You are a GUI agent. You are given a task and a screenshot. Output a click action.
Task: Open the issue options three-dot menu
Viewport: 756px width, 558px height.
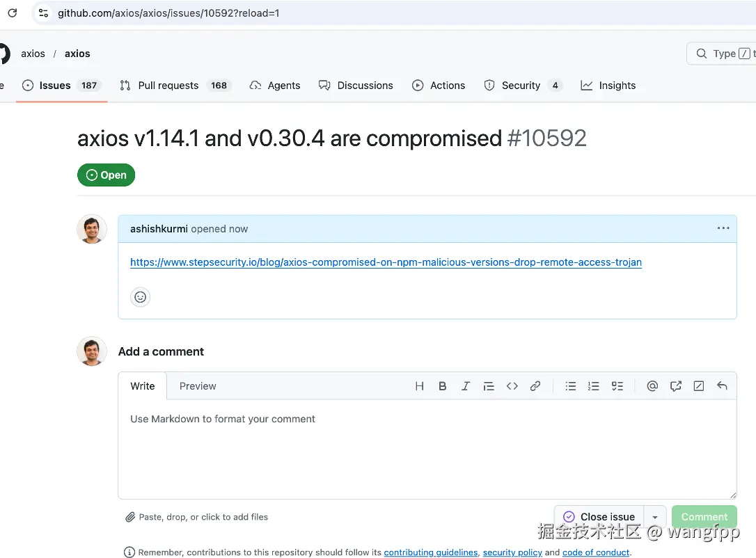coord(723,228)
